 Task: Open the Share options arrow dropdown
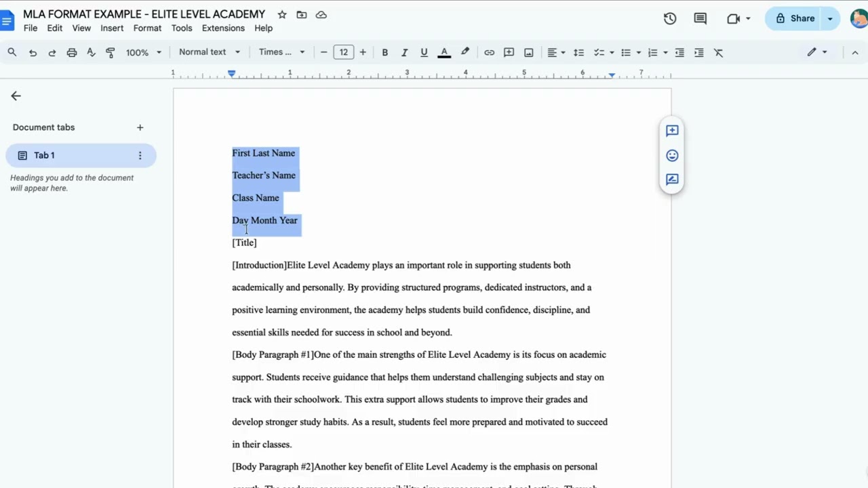(830, 18)
